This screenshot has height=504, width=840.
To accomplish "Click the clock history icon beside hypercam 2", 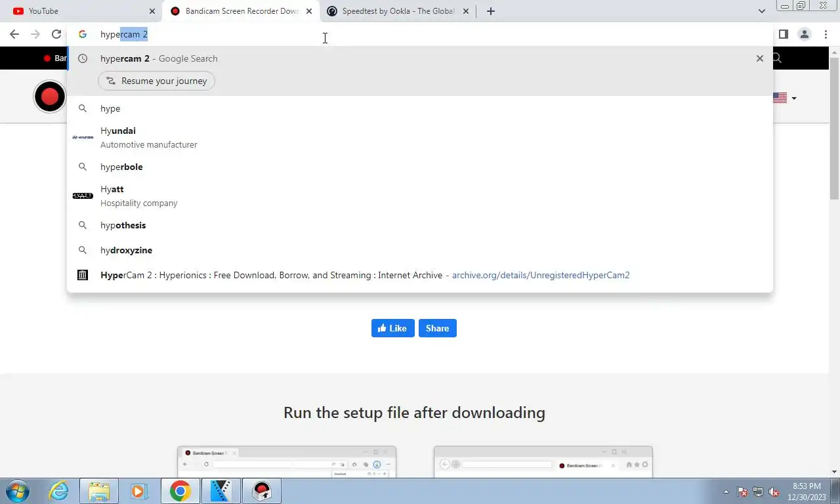I will pos(83,58).
